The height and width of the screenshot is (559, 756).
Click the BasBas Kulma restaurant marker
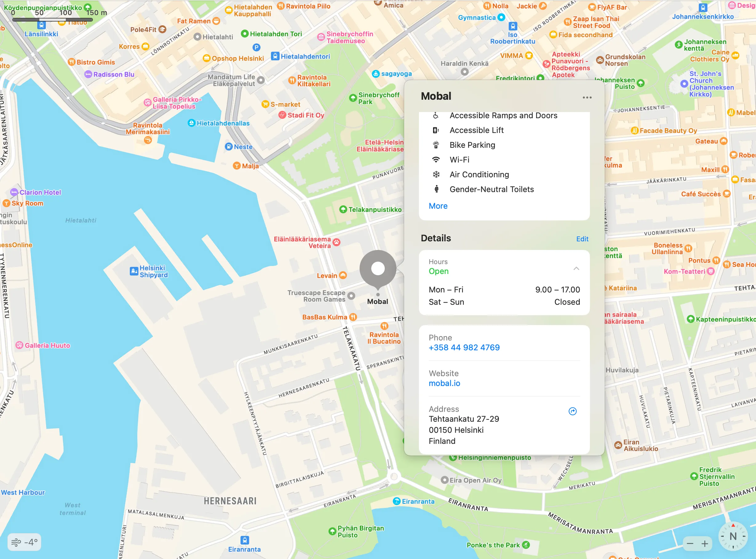tap(353, 317)
